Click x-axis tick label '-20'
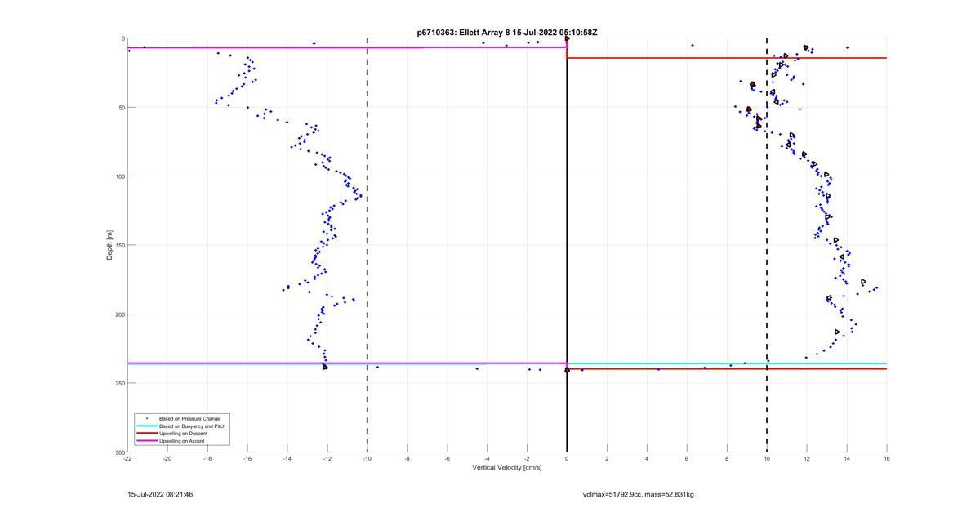This screenshot has width=980, height=508. pos(167,458)
